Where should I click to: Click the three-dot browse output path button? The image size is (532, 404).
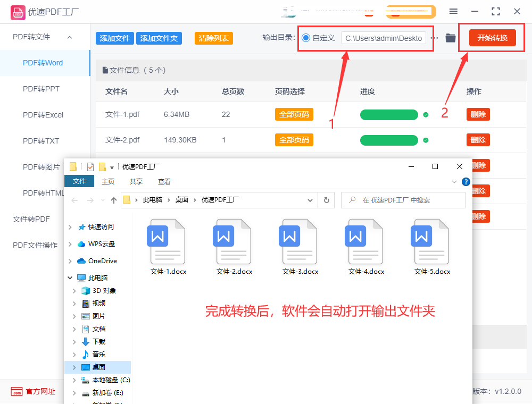click(x=435, y=38)
